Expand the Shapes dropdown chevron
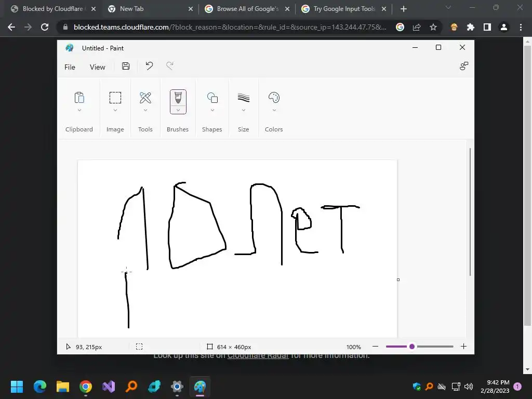This screenshot has height=399, width=532. (212, 110)
